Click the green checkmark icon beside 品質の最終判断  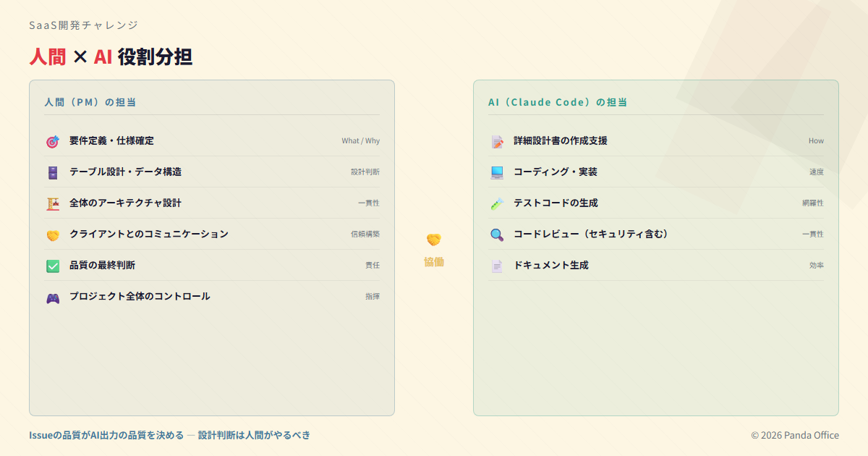tap(53, 266)
